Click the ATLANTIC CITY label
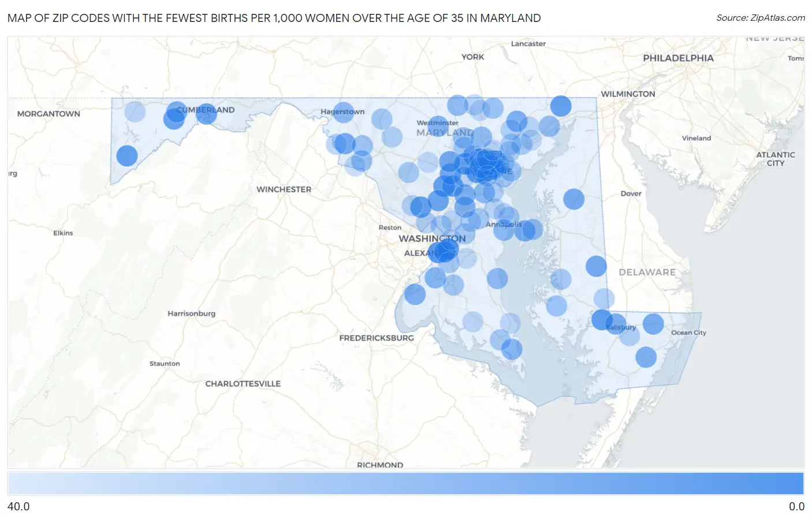 coord(776,159)
